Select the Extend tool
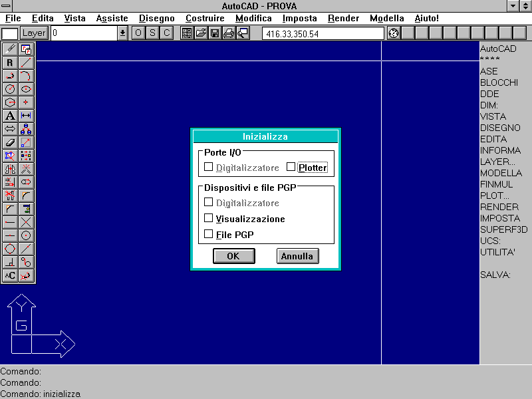Viewport: 532px width, 399px height. point(10,182)
